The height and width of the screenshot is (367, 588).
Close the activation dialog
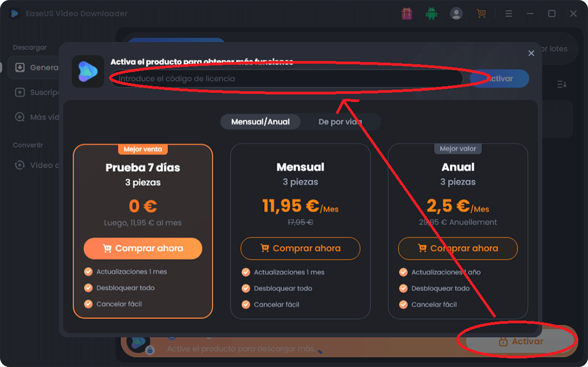click(x=531, y=54)
